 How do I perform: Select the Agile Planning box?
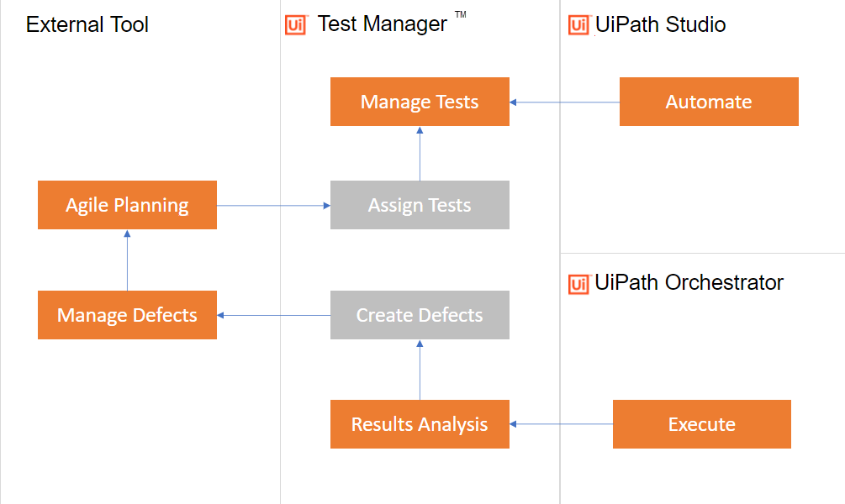point(127,205)
